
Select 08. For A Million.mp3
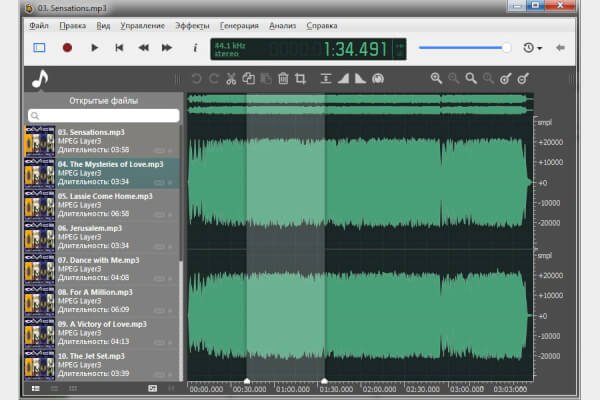click(102, 301)
